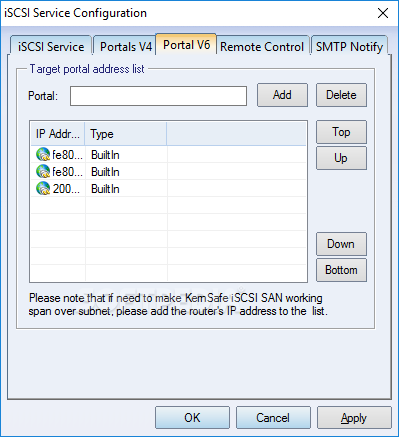Click BuiltIn in the 200... row

coord(105,189)
